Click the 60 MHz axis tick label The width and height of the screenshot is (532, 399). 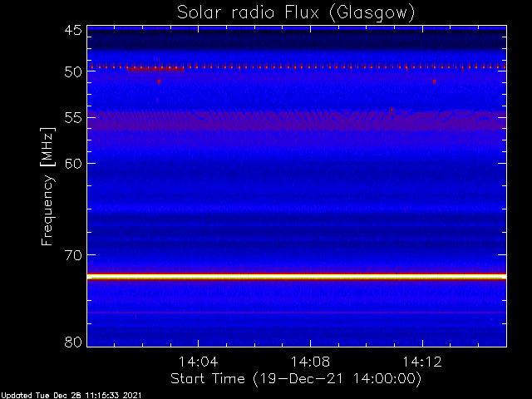(x=73, y=163)
